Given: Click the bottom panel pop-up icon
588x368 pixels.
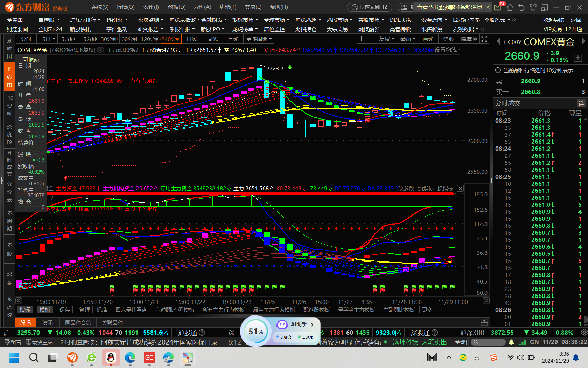Looking at the screenshot, I should 484,322.
